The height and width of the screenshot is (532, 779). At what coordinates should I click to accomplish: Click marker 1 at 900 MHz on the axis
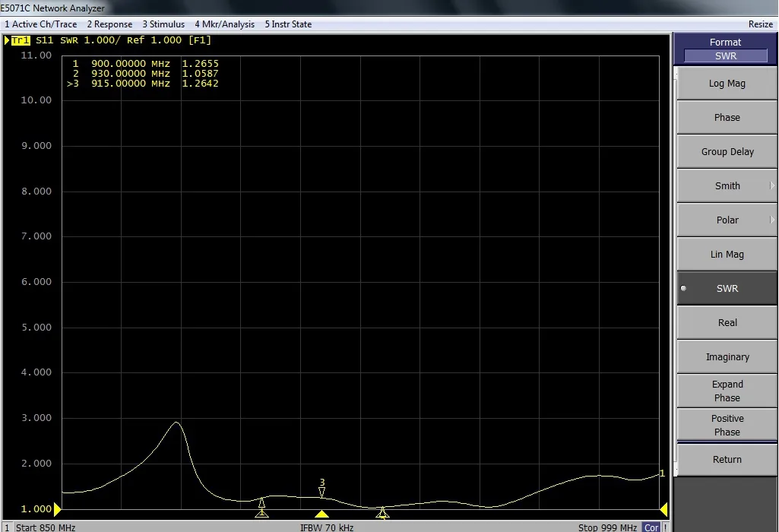click(x=261, y=513)
